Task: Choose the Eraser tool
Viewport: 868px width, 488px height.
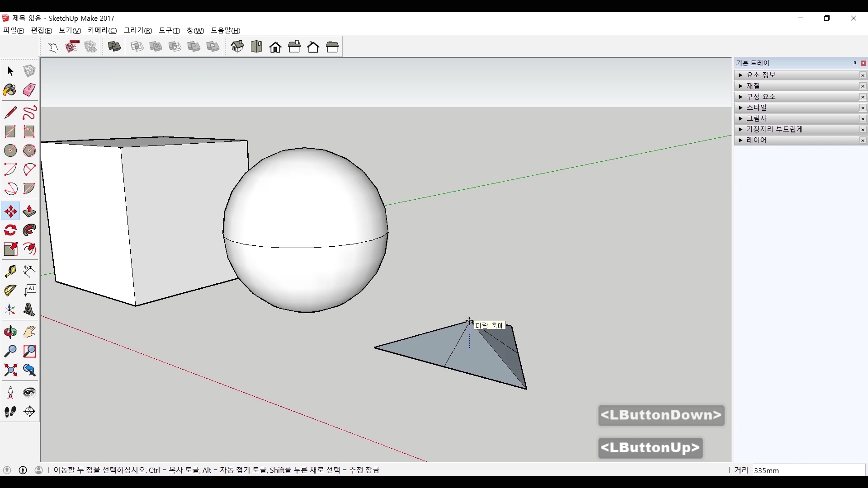Action: [x=29, y=90]
